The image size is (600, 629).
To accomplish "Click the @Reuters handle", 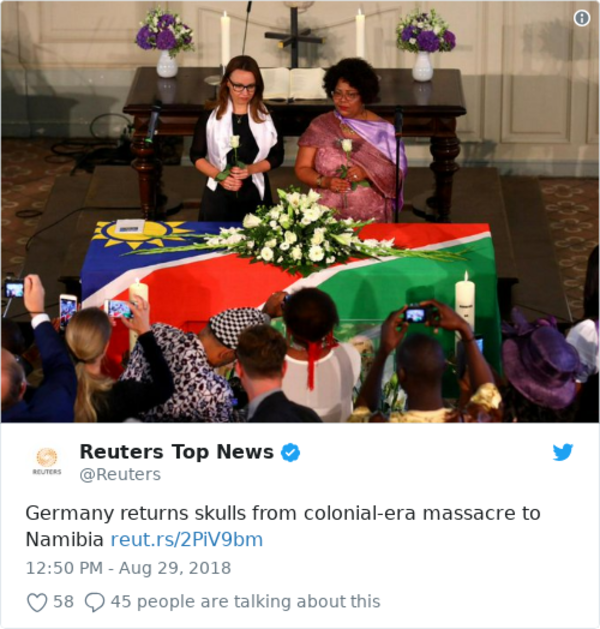I will click(120, 474).
